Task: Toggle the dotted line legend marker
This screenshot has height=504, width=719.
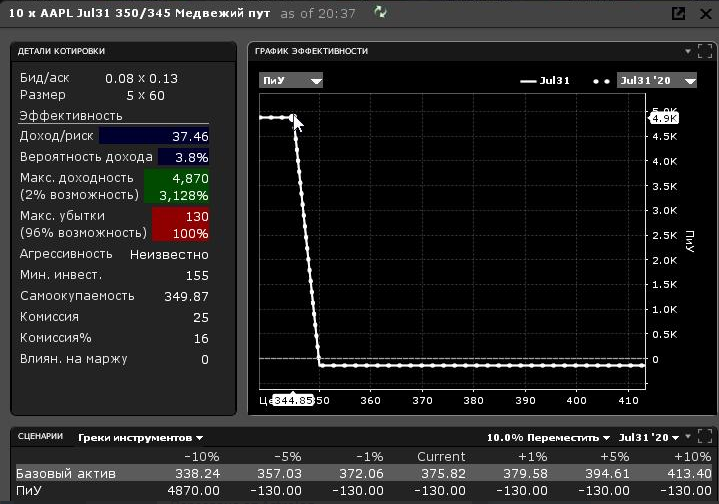Action: [601, 81]
